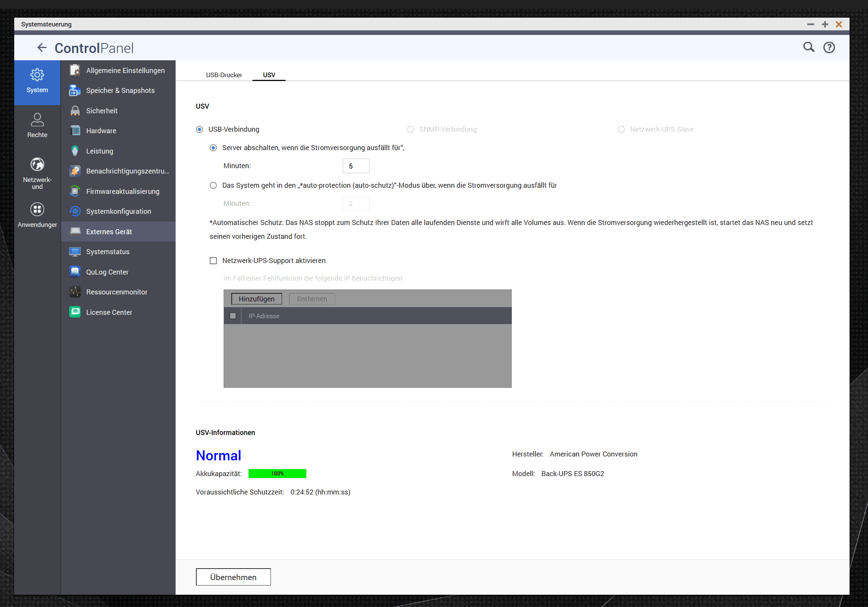This screenshot has height=607, width=868.
Task: Click the Systemstatus monitor icon
Action: (75, 252)
